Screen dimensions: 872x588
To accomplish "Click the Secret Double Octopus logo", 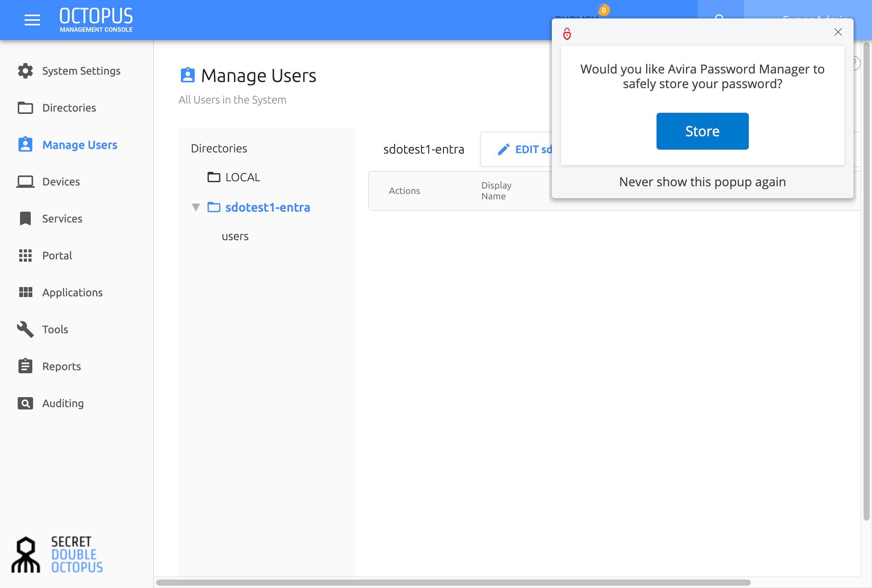I will click(x=57, y=555).
